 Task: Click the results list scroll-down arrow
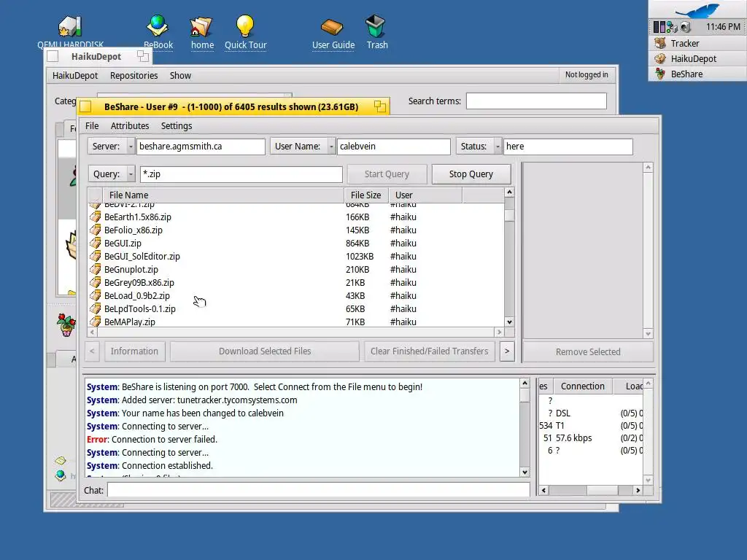click(x=509, y=322)
